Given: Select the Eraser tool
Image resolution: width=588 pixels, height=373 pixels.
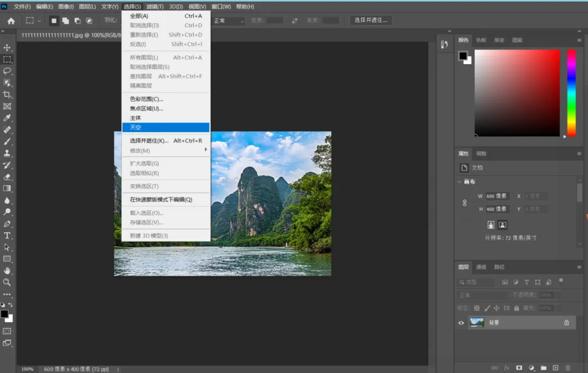Looking at the screenshot, I should pyautogui.click(x=7, y=177).
